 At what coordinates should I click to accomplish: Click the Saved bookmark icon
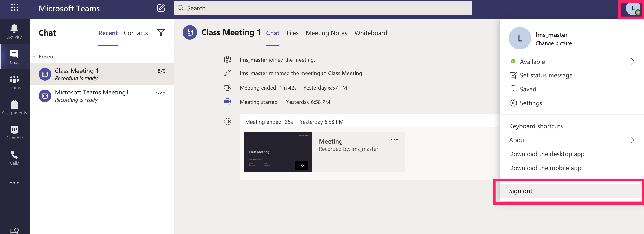coord(513,89)
